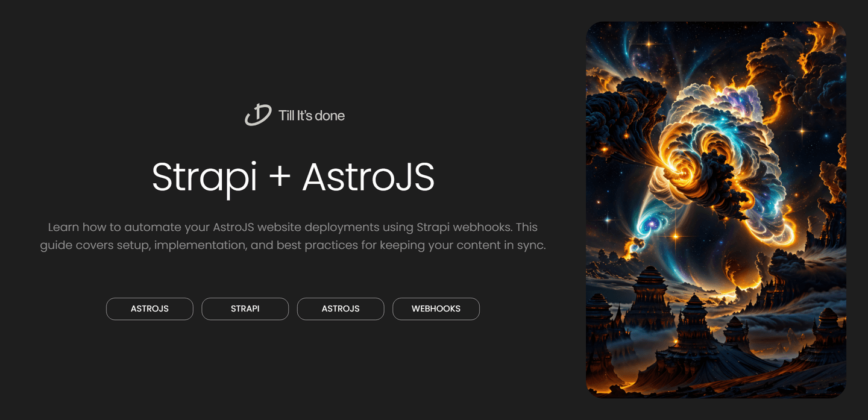Select the second ASTROJS tag
Image resolution: width=868 pixels, height=420 pixels.
tap(341, 309)
